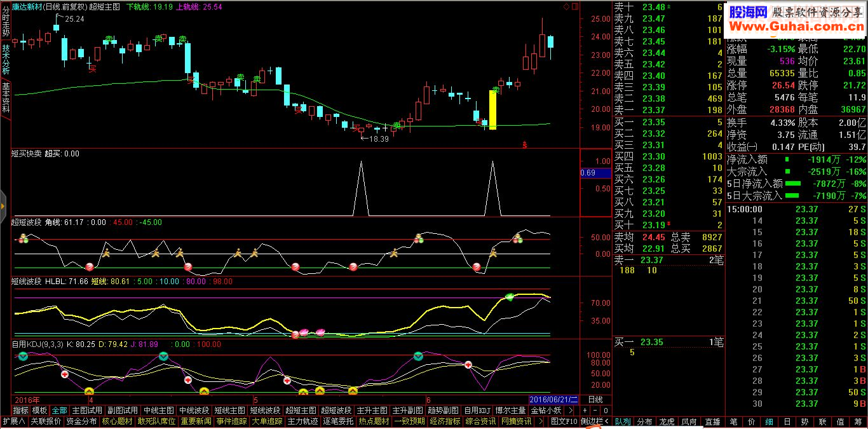Screen dimensions: 868x429
Task: Open the 主力轨迹 tab
Action: pos(302,421)
